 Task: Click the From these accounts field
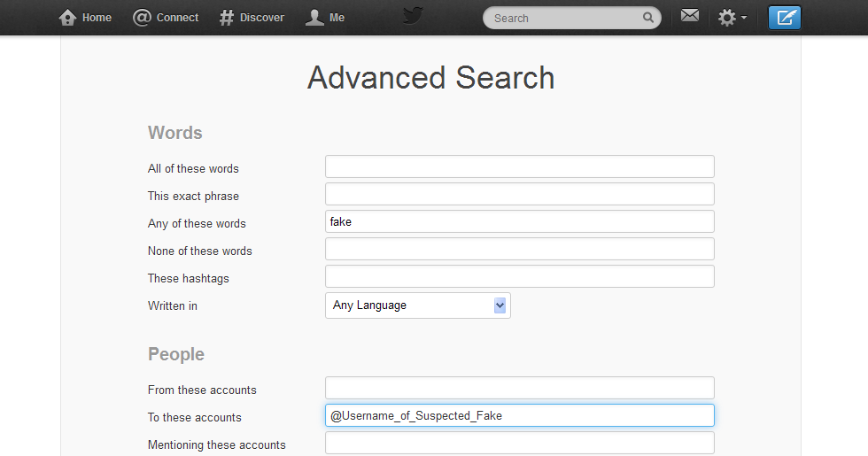519,388
